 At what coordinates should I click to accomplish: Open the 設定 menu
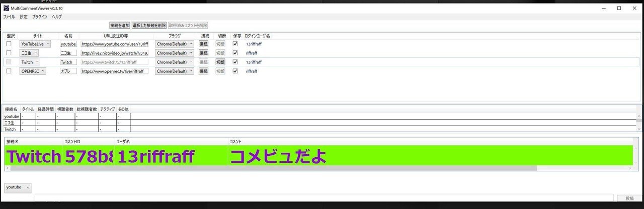click(24, 17)
